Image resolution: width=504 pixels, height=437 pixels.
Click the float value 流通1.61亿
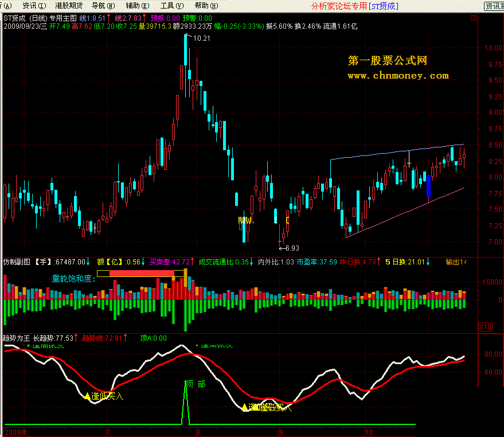point(340,26)
